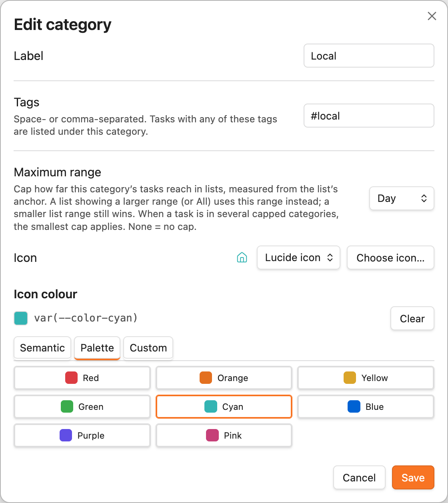Switch to the Semantic colour tab
This screenshot has width=448, height=503.
point(42,348)
